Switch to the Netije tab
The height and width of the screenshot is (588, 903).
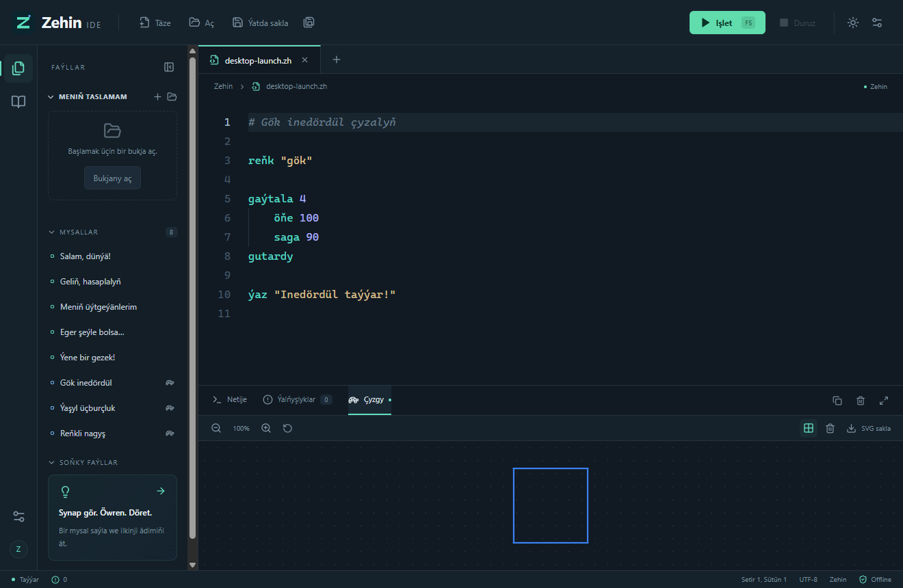pos(230,399)
